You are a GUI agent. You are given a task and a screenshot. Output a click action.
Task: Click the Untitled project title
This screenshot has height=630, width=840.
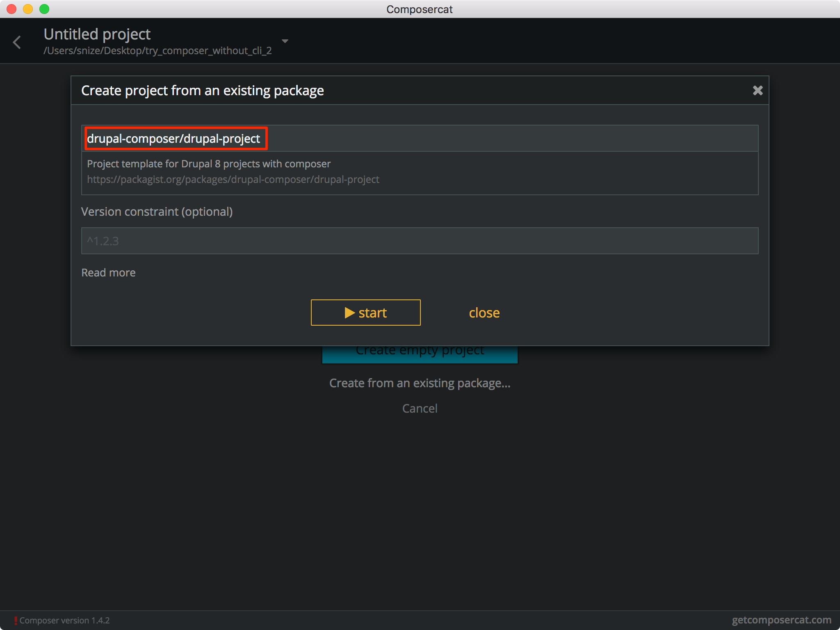97,34
